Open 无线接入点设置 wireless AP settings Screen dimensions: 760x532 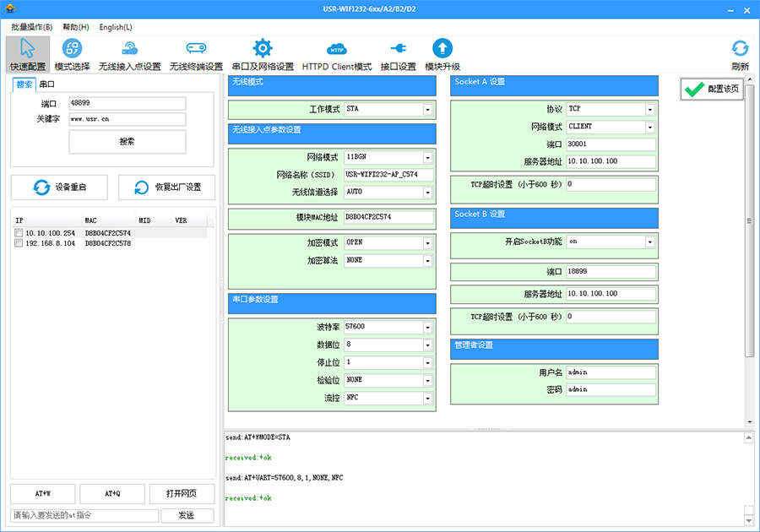(129, 54)
